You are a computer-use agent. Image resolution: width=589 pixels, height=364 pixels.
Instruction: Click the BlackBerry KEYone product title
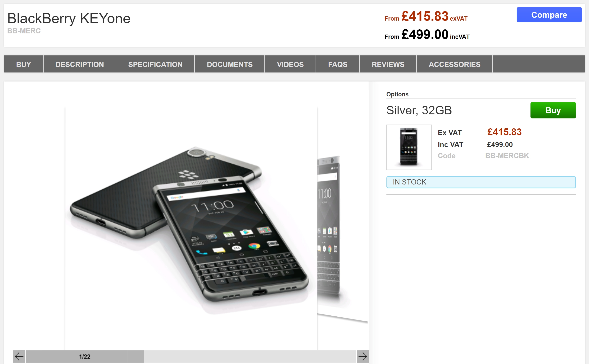click(x=69, y=18)
